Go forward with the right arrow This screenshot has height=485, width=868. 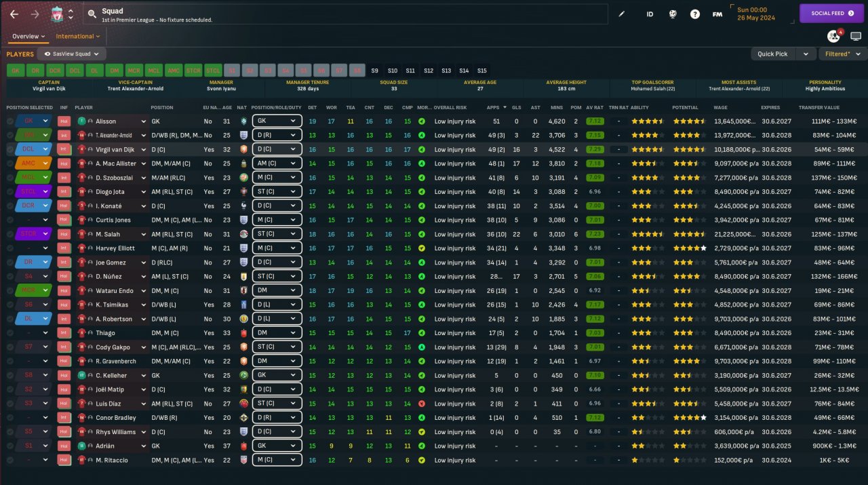click(x=35, y=14)
